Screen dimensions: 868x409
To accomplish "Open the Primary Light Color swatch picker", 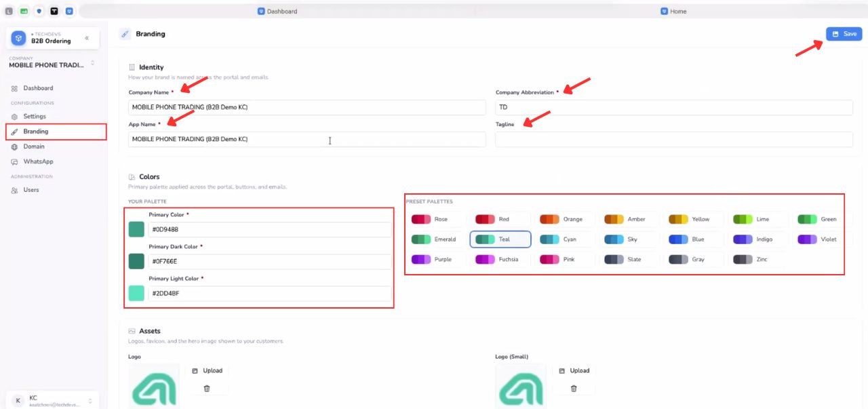I will pos(136,293).
